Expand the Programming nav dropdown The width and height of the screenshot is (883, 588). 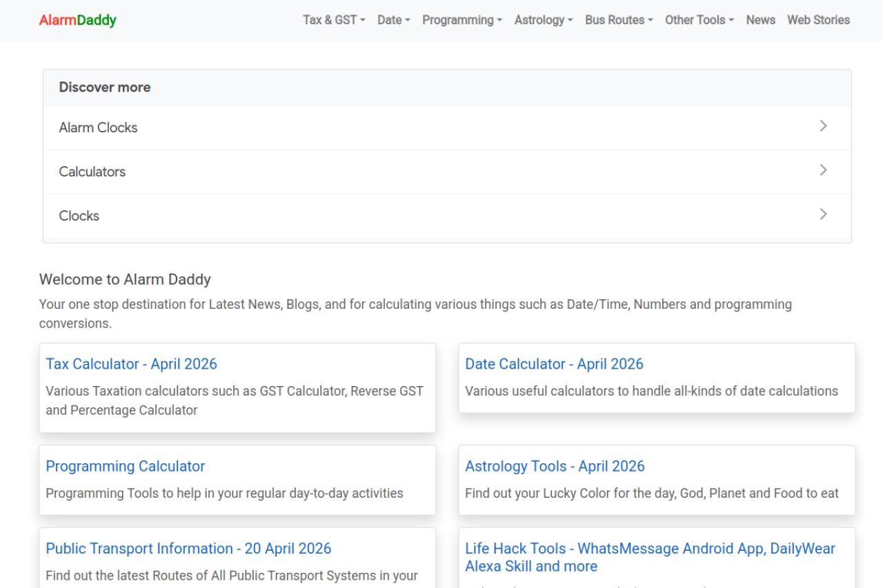[x=462, y=20]
